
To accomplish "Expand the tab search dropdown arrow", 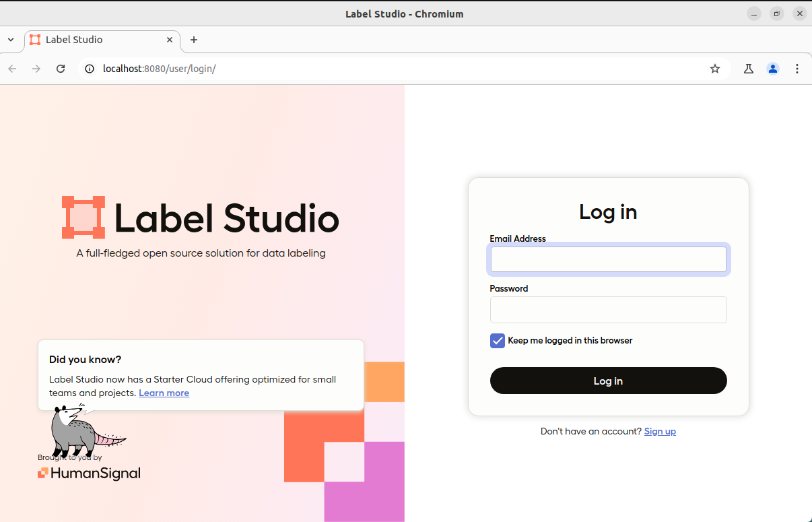I will click(11, 40).
